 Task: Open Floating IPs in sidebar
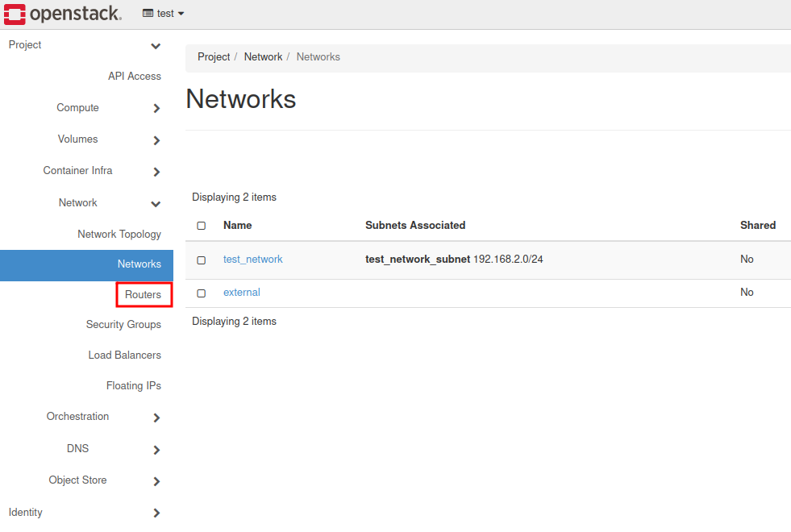pyautogui.click(x=134, y=386)
